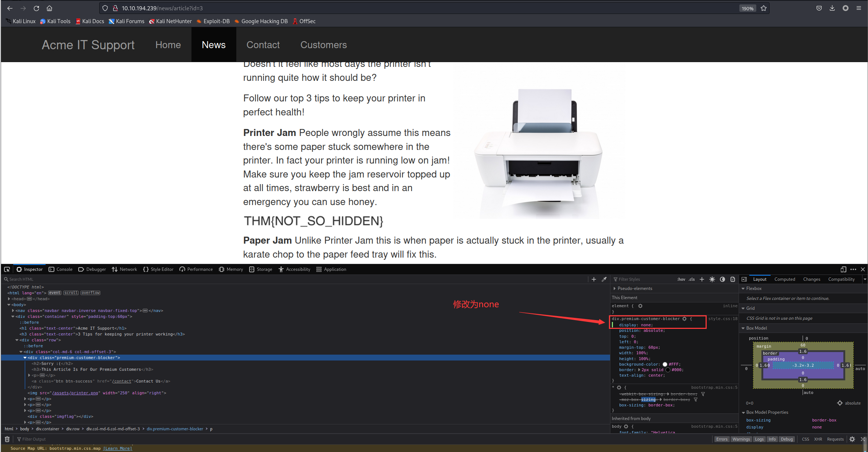
Task: Collapse the premium-customer-blocker div node
Action: click(25, 358)
